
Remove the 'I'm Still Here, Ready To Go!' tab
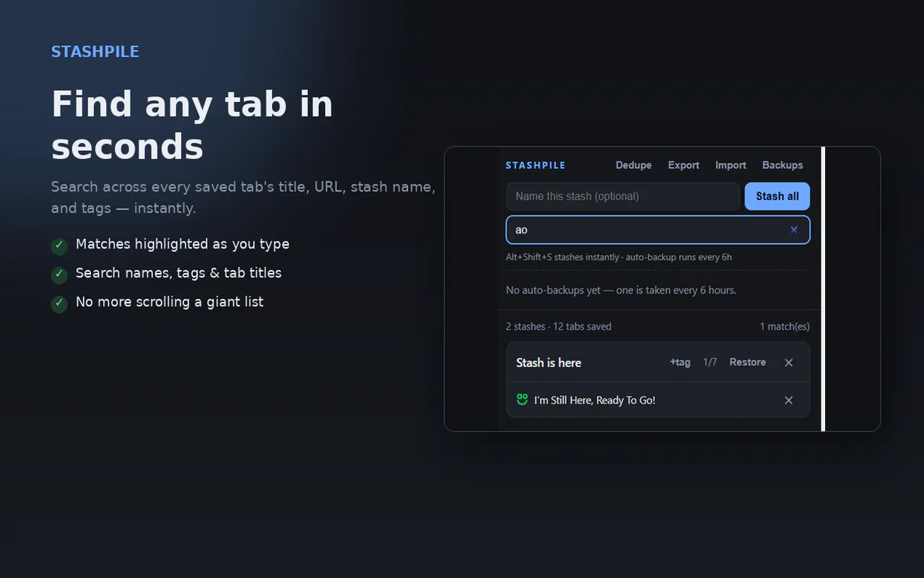click(788, 400)
